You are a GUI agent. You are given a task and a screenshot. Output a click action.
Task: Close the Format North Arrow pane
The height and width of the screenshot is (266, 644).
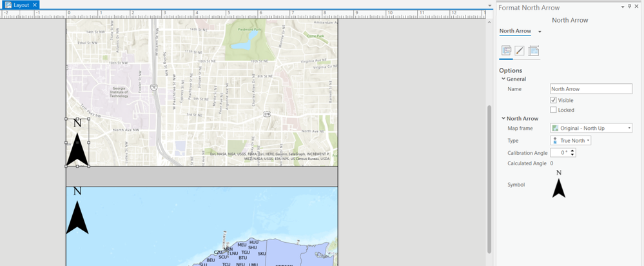[x=637, y=6]
